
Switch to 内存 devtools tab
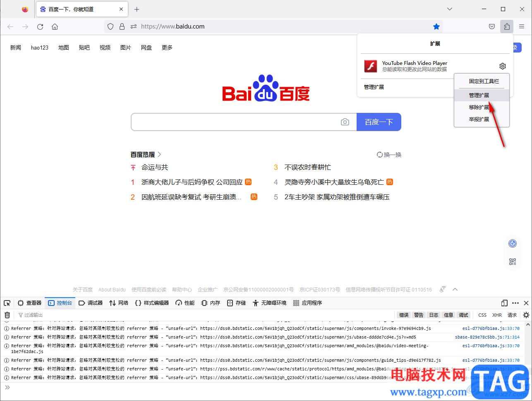(x=211, y=303)
